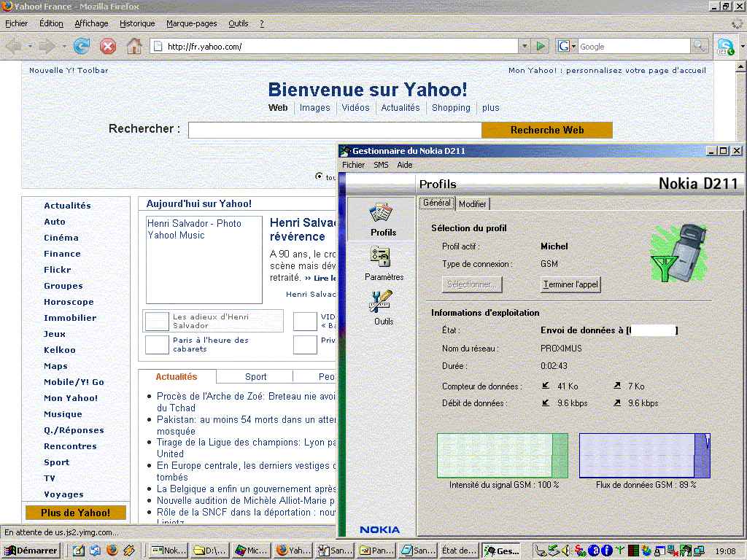Image resolution: width=747 pixels, height=560 pixels.
Task: Reload the page with Firefox refresh icon
Action: click(x=82, y=46)
